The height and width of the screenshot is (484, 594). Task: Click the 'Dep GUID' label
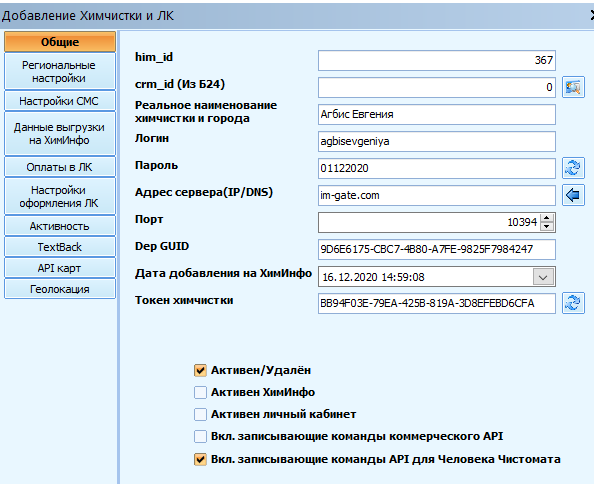162,247
